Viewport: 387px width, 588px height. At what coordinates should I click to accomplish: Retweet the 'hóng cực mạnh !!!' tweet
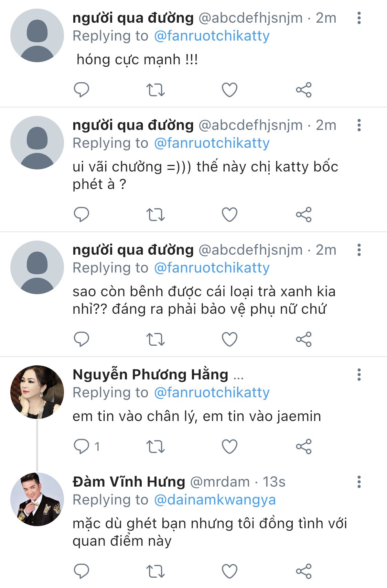pyautogui.click(x=155, y=90)
